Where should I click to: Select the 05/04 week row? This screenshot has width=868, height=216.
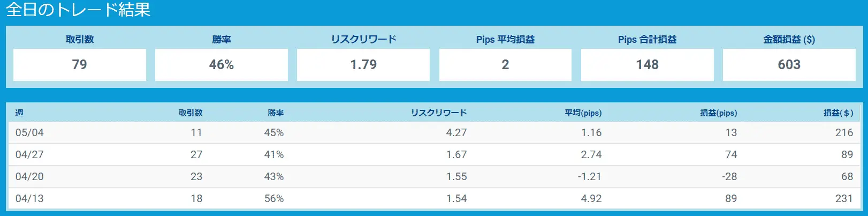(x=434, y=132)
